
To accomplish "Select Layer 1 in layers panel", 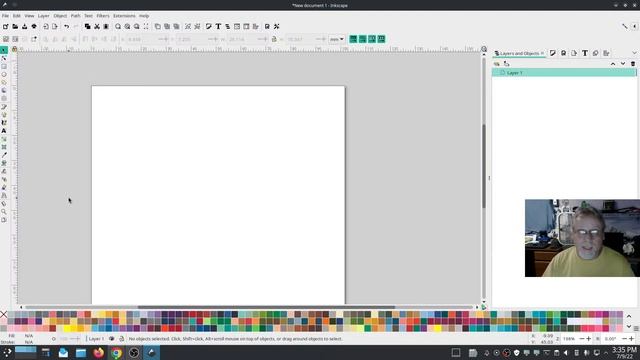I will (564, 73).
